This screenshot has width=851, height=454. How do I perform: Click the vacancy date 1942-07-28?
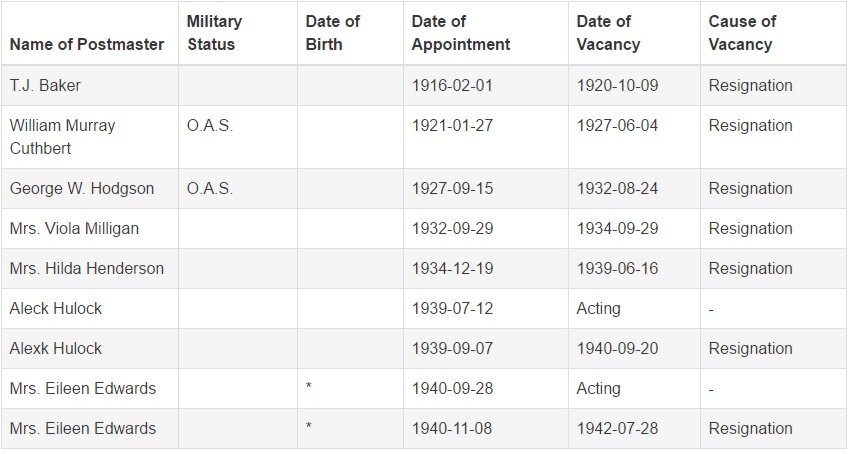[x=618, y=429]
